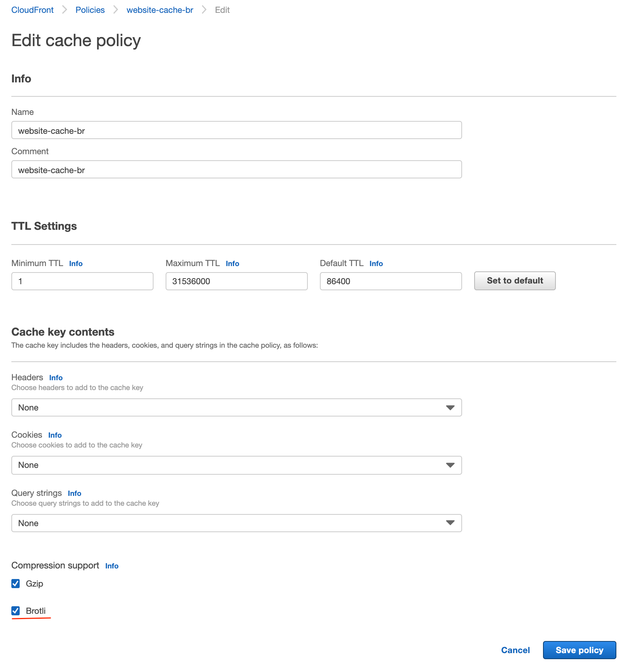This screenshot has height=672, width=633.
Task: Go to CloudFront breadcrumb link
Action: point(33,10)
